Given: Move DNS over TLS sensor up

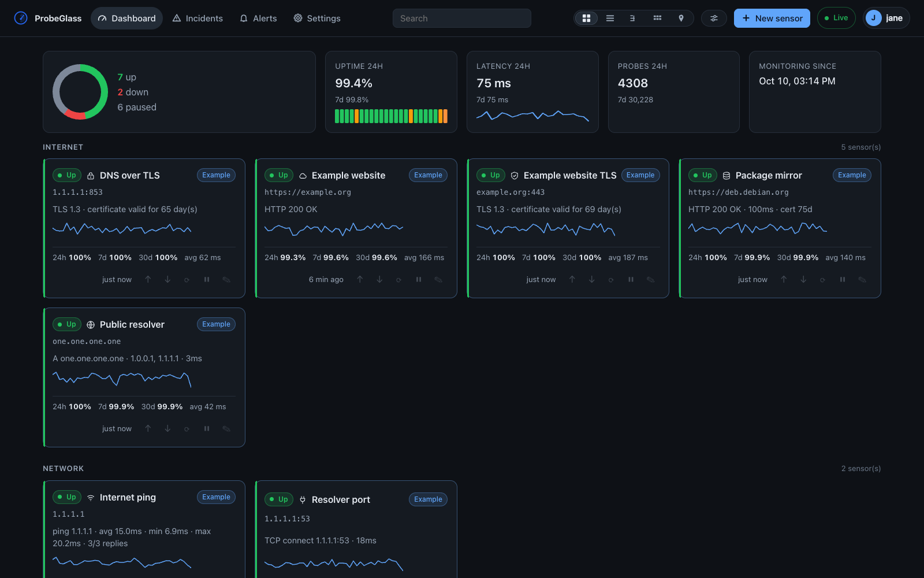Looking at the screenshot, I should pyautogui.click(x=148, y=280).
